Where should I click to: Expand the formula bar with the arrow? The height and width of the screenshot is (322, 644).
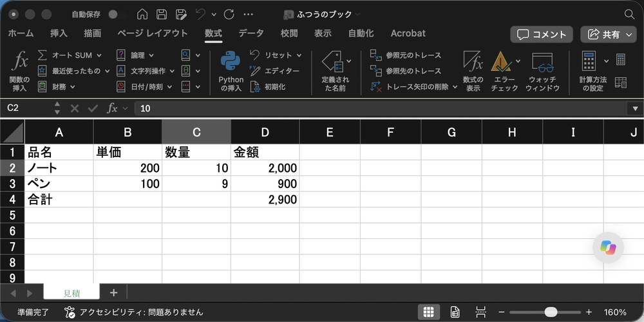pyautogui.click(x=634, y=108)
